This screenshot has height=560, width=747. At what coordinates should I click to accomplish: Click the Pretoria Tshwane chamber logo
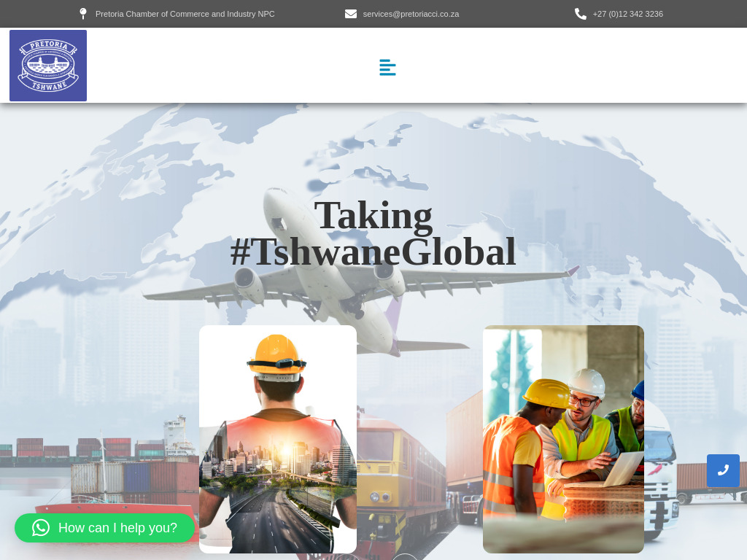click(48, 66)
